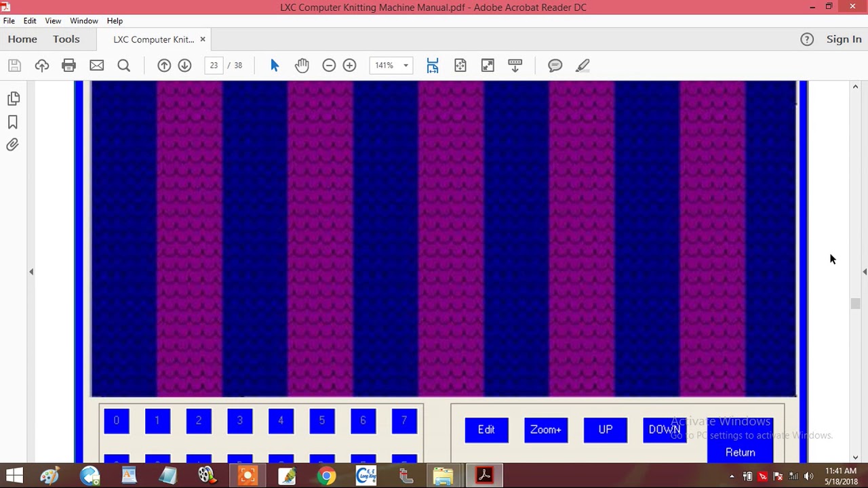Open Page Thumbnails panel icon

13,99
